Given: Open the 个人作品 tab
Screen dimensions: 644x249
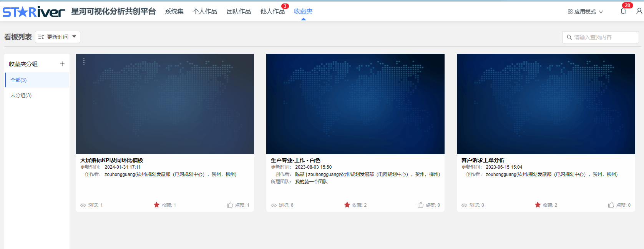Looking at the screenshot, I should tap(205, 11).
